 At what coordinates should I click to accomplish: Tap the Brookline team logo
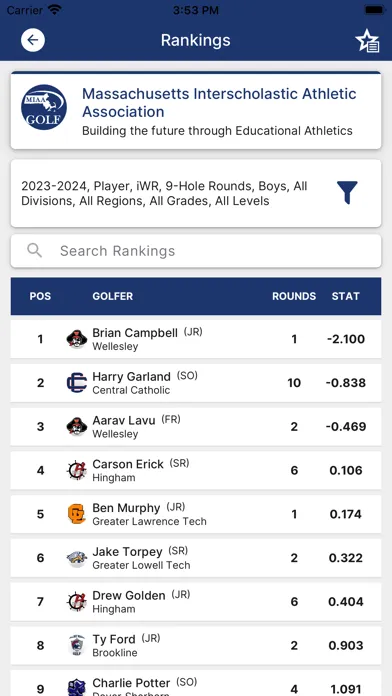point(76,645)
